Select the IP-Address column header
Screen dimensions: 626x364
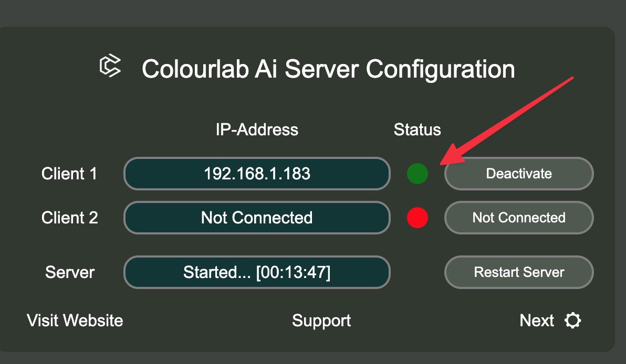pos(257,130)
